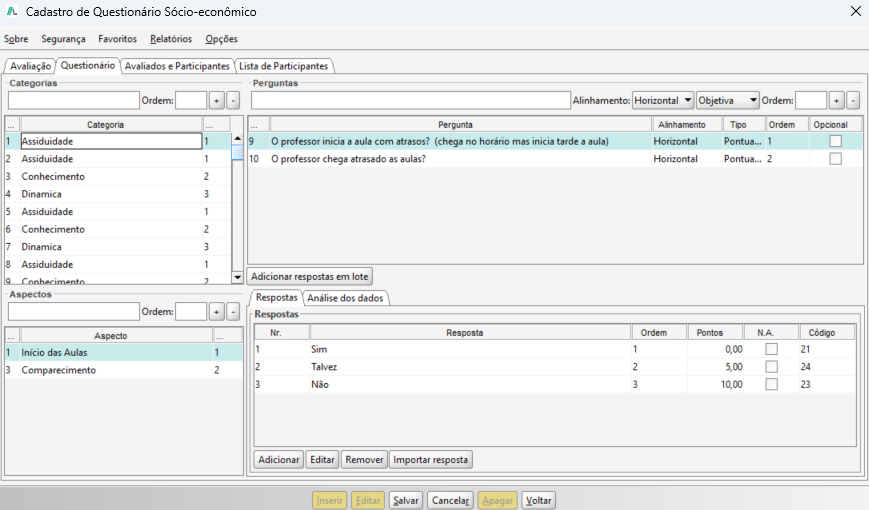Click the minus button in Categorias

coord(233,100)
